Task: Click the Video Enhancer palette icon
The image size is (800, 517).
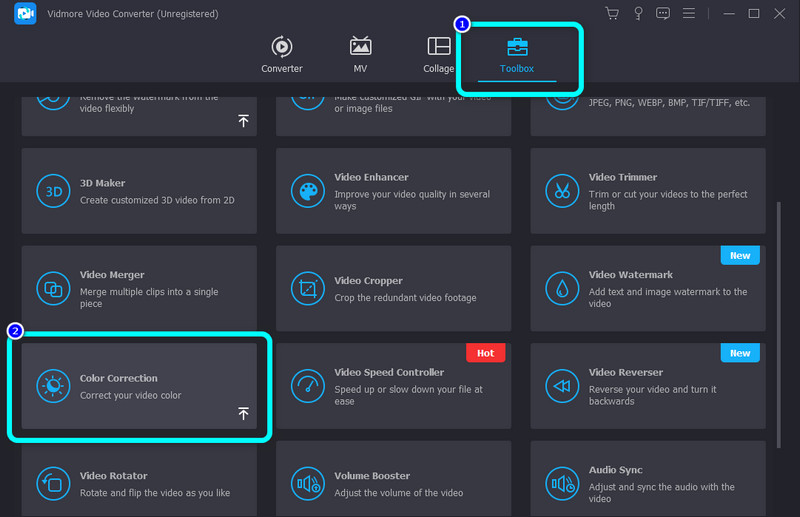Action: (x=306, y=191)
